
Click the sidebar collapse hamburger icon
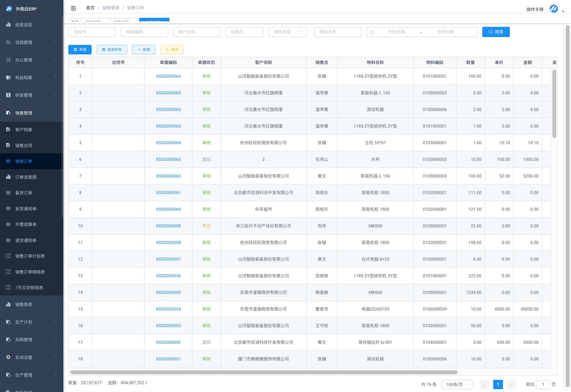(x=73, y=8)
